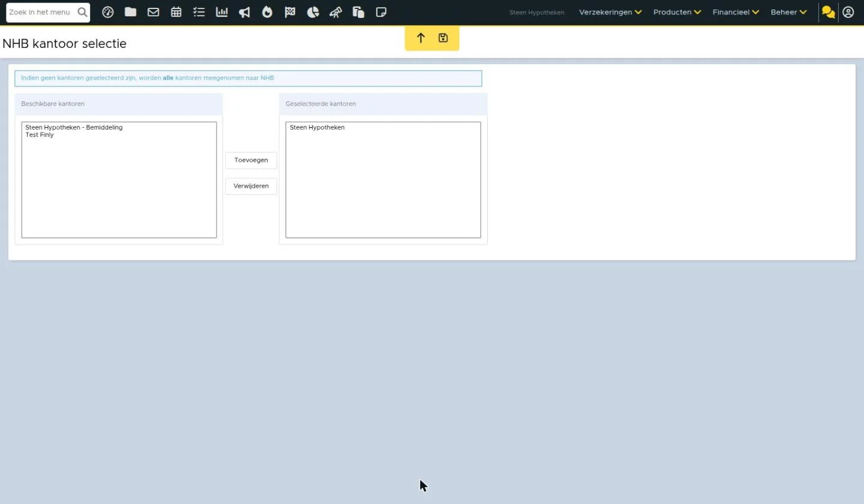
Task: Expand the Beheer dropdown menu
Action: click(788, 12)
